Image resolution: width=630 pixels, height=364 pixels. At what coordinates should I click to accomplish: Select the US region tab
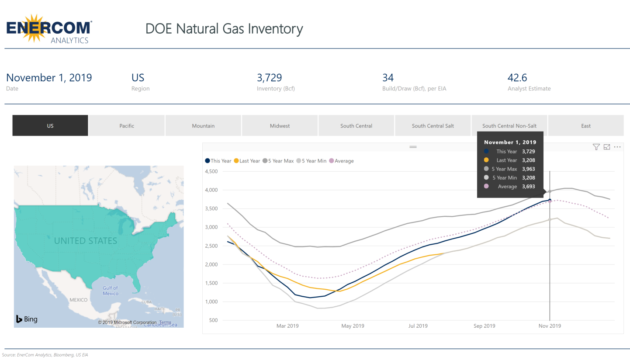(x=50, y=126)
